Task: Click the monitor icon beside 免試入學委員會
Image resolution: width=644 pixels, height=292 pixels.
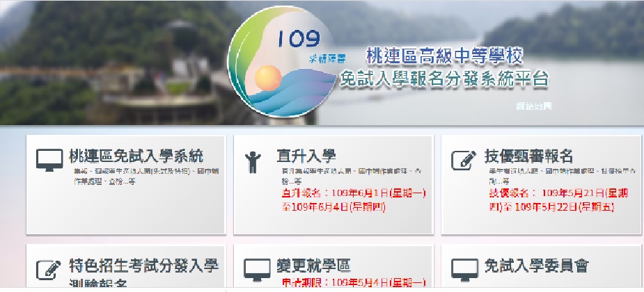Action: (464, 270)
